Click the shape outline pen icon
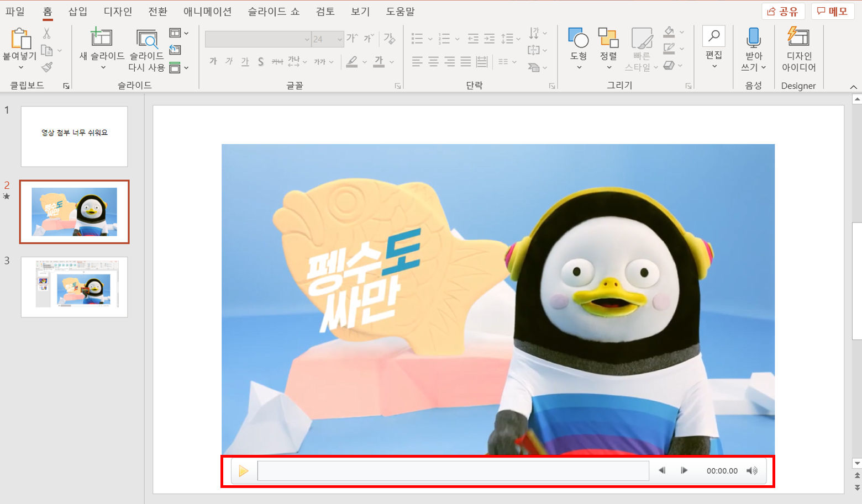 (669, 49)
